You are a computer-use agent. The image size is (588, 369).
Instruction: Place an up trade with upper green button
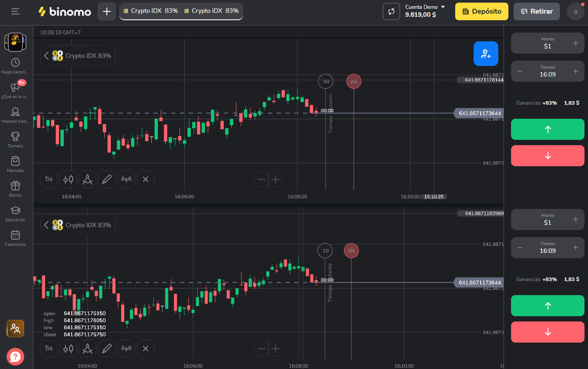[x=548, y=129]
